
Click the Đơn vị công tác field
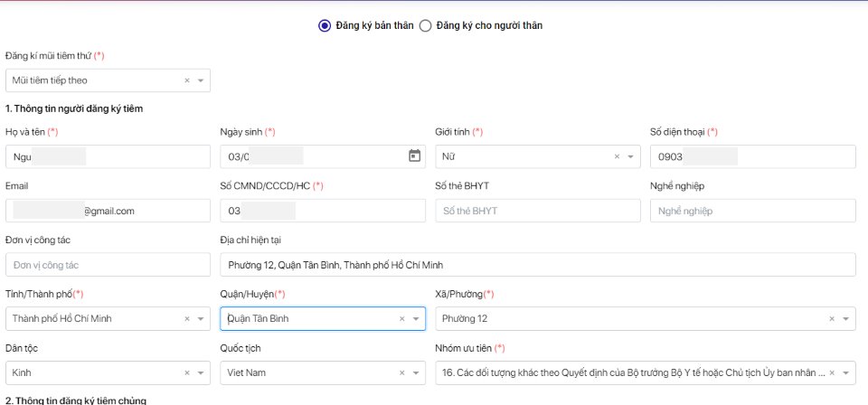pos(107,265)
